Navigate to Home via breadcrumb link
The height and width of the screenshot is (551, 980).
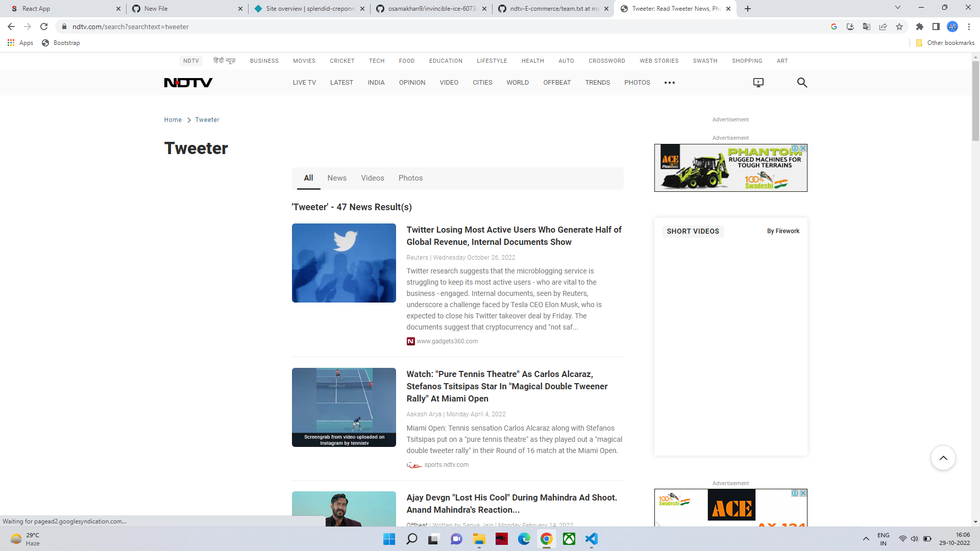pos(173,119)
